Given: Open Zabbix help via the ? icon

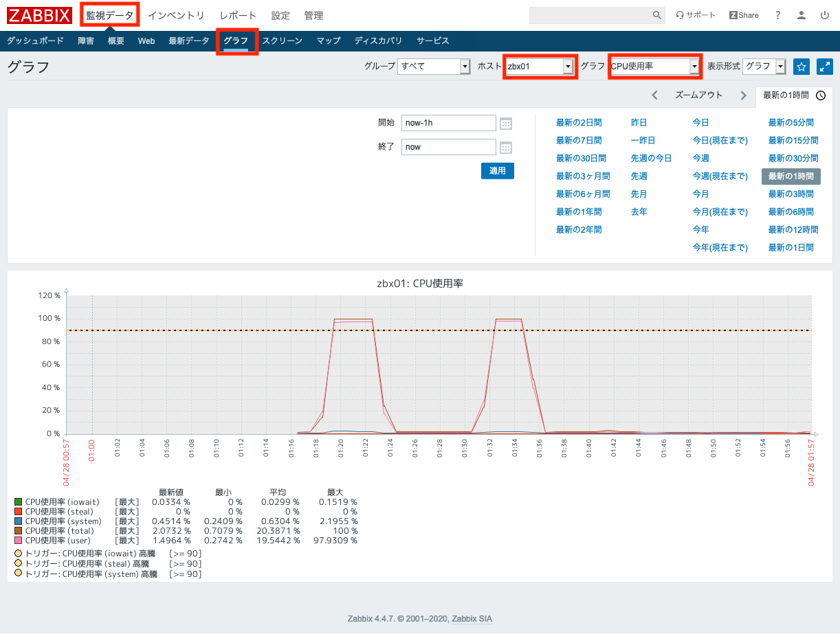Looking at the screenshot, I should (777, 15).
